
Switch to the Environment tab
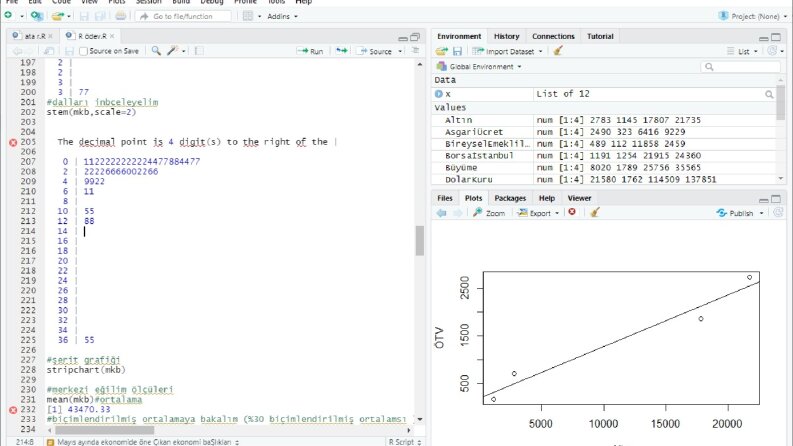pyautogui.click(x=459, y=36)
